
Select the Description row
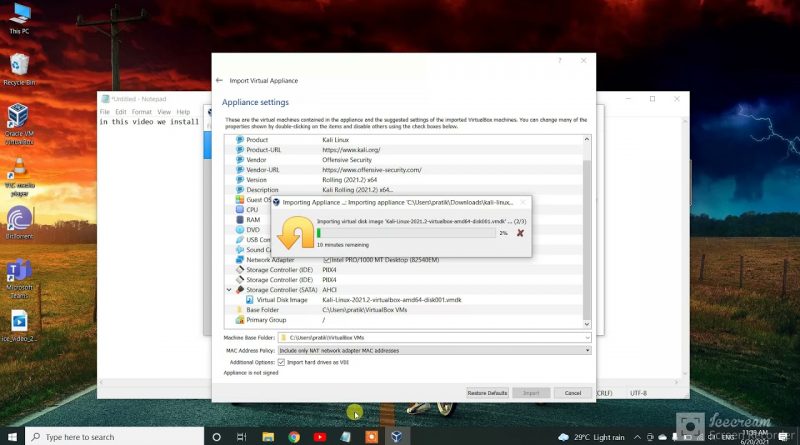[x=403, y=190]
